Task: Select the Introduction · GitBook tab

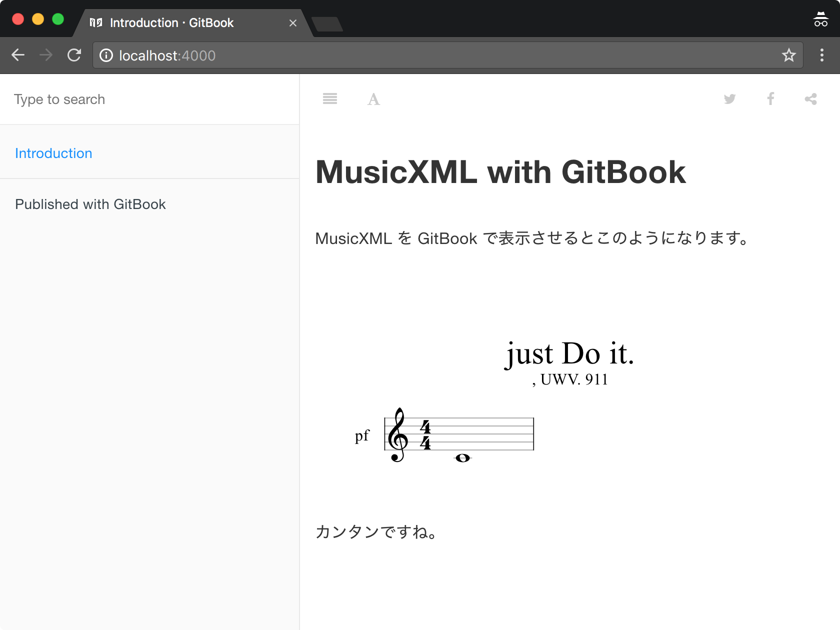Action: click(193, 23)
